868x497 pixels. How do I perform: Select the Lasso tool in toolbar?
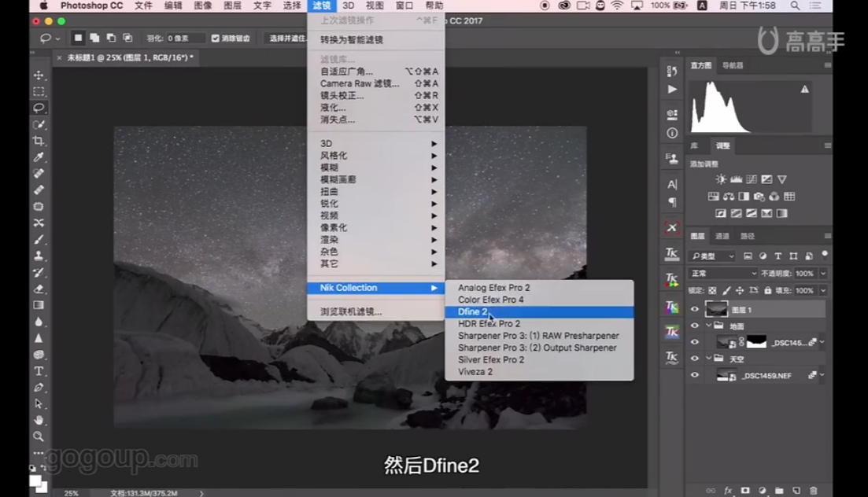point(39,108)
